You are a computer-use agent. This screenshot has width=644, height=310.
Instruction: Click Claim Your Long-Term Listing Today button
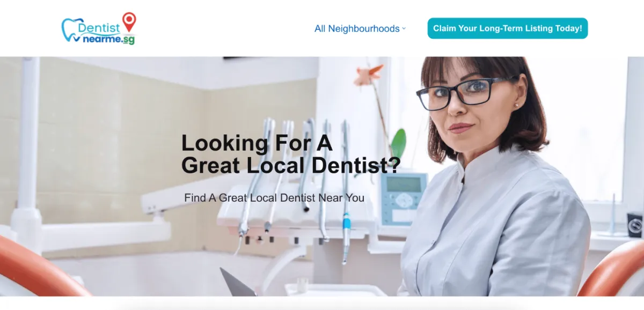pyautogui.click(x=508, y=28)
